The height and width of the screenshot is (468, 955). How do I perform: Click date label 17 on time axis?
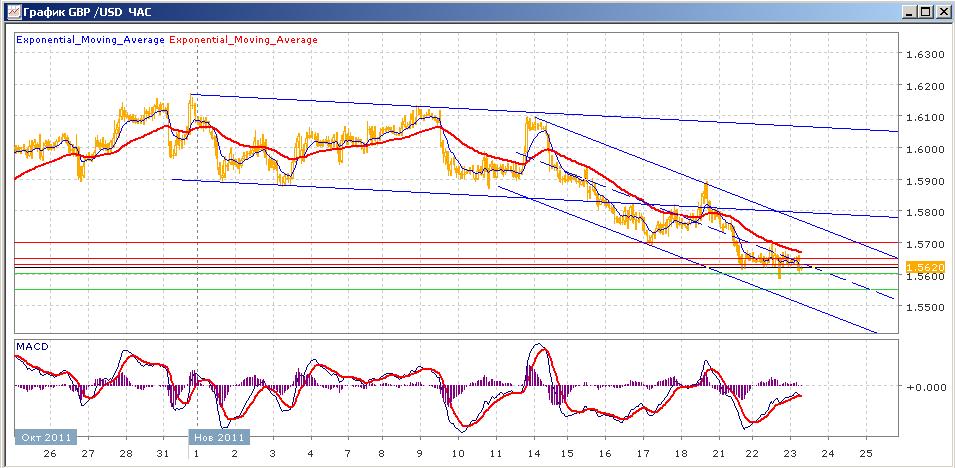644,454
